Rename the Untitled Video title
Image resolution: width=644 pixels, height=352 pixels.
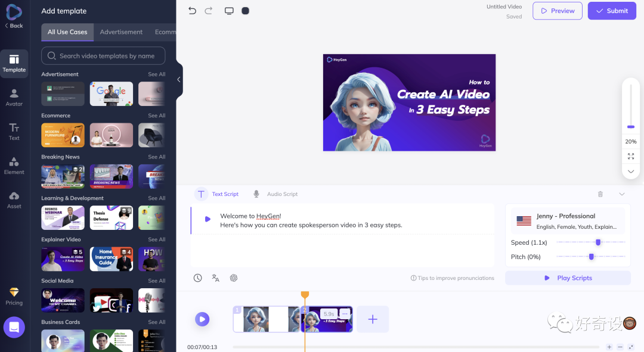(504, 7)
